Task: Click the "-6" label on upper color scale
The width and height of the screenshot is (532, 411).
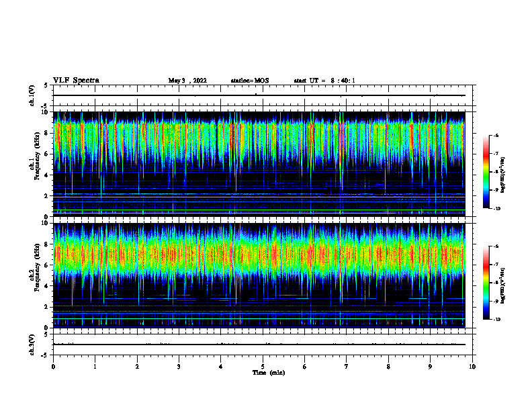Action: coord(495,135)
